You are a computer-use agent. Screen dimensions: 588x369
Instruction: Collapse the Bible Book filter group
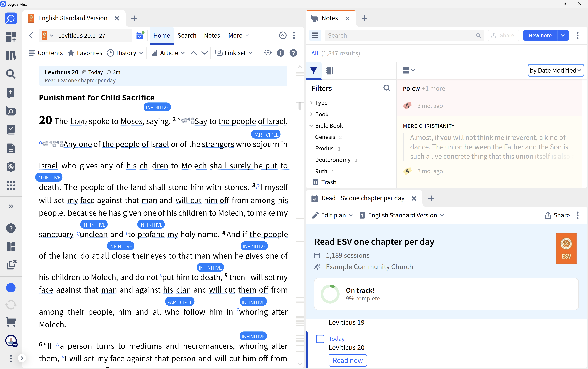312,126
